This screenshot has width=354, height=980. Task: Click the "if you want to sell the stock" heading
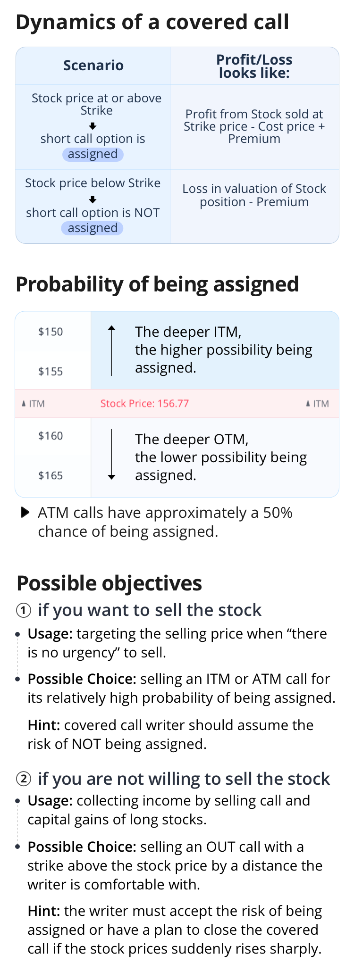point(150,610)
